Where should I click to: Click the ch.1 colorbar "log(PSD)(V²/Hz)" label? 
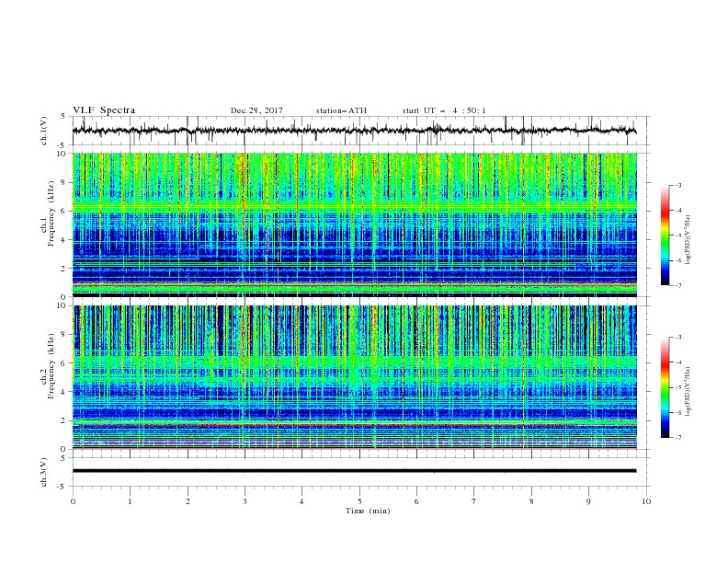pyautogui.click(x=688, y=240)
